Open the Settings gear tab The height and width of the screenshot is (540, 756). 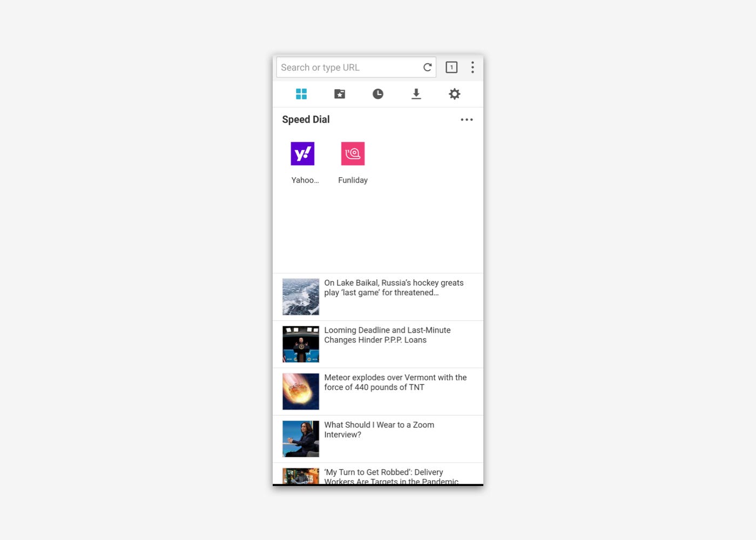[x=455, y=94]
